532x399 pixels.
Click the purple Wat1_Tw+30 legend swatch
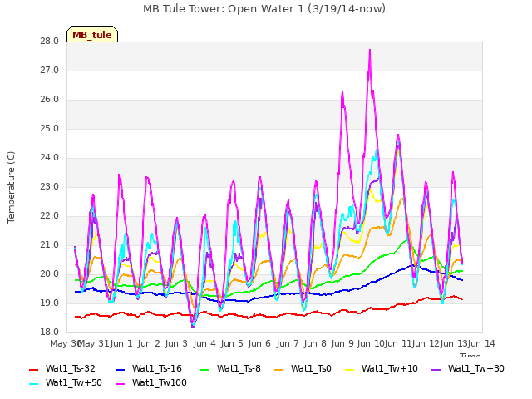tap(436, 369)
